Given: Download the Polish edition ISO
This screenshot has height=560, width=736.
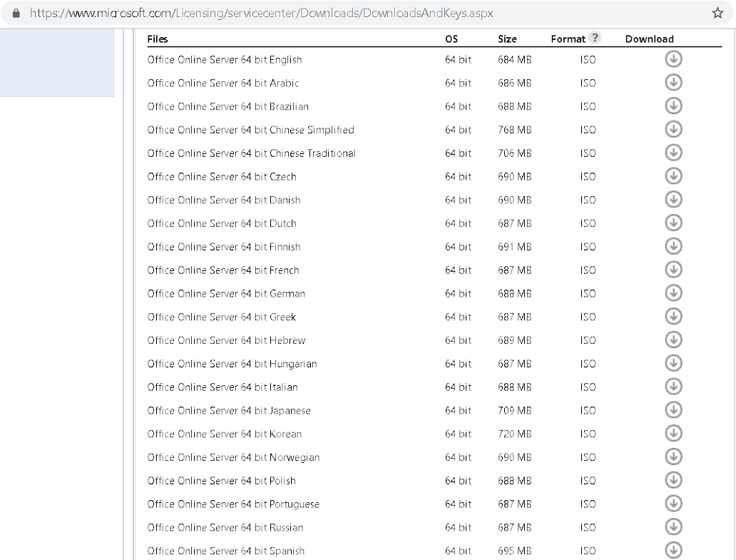Looking at the screenshot, I should click(673, 480).
